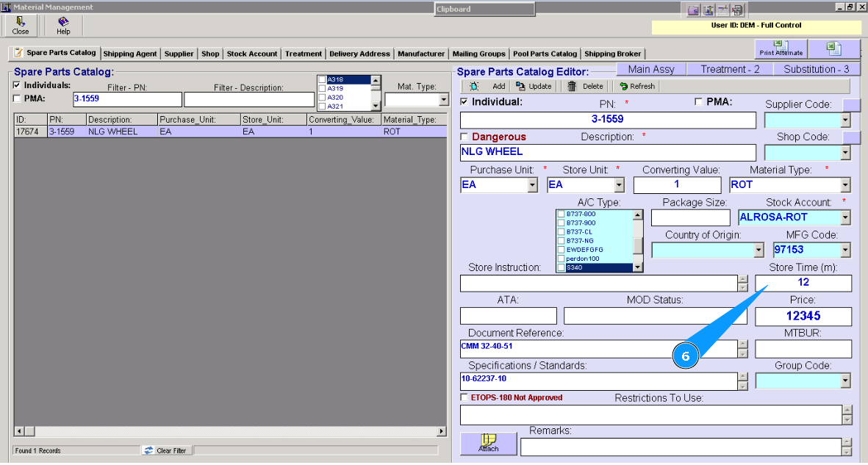Click into the Price field
This screenshot has height=465, width=868.
[803, 317]
